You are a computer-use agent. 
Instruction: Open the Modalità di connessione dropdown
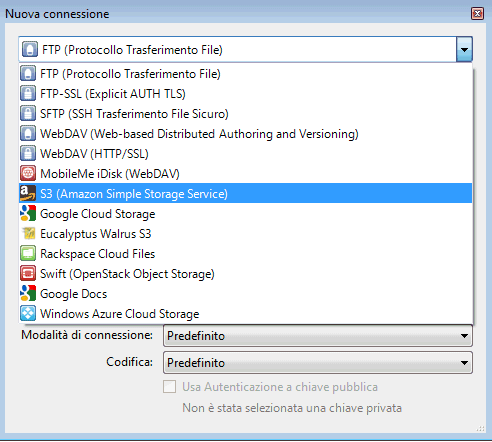[318, 336]
